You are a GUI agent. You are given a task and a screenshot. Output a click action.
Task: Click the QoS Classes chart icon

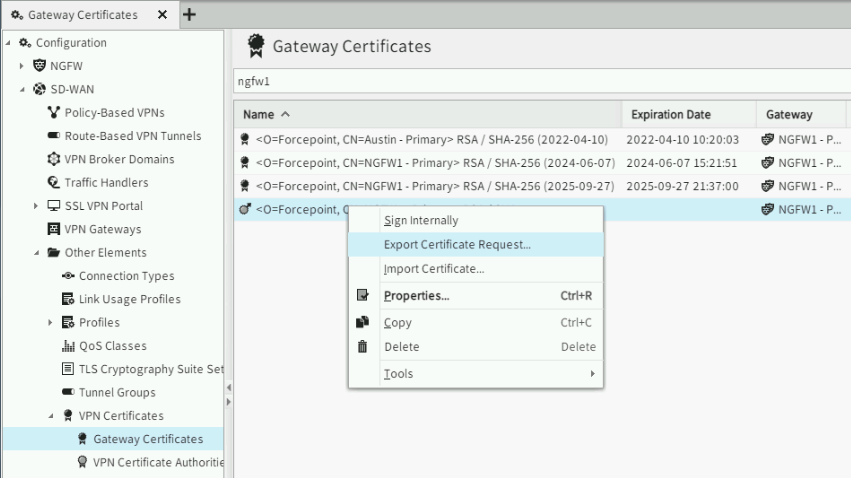[68, 346]
